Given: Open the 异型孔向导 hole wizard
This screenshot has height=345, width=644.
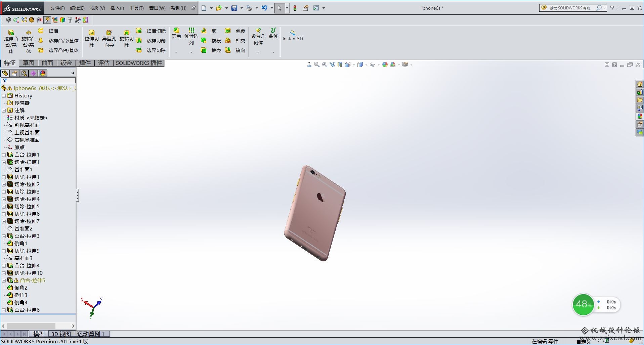Looking at the screenshot, I should coord(109,38).
